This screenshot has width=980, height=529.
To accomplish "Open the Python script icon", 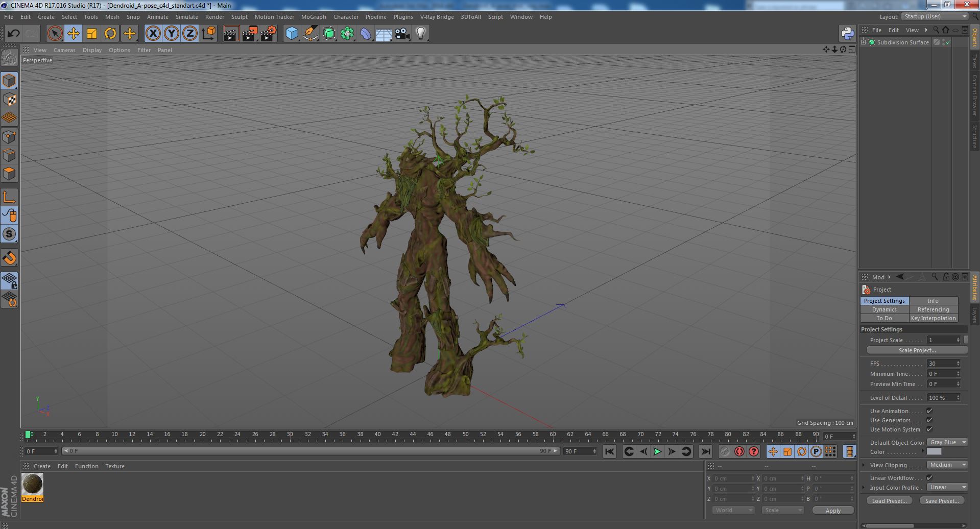I will pyautogui.click(x=847, y=34).
